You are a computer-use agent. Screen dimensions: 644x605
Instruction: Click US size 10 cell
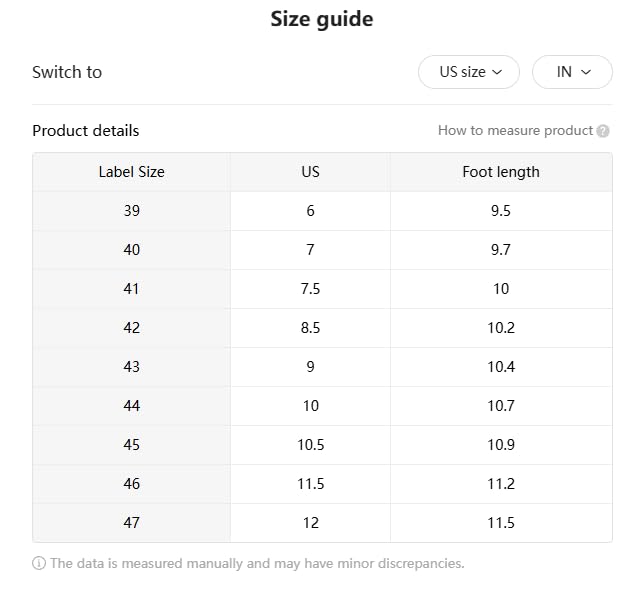310,406
